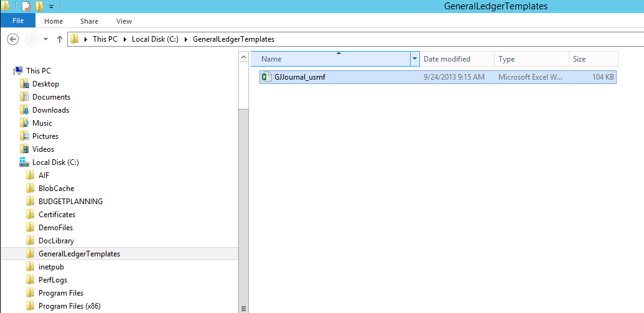
Task: Select the BUDGETPLANNING folder in the tree
Action: pos(70,202)
